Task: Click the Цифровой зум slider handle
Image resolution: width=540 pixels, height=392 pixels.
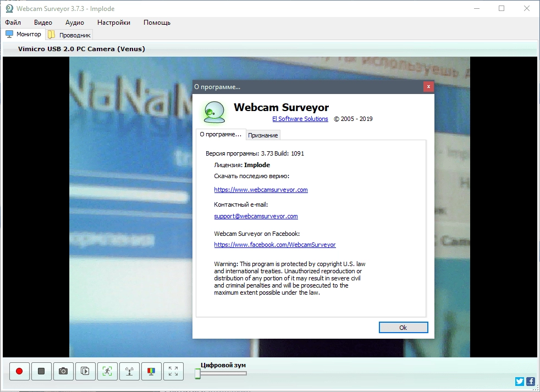Action: coord(197,373)
